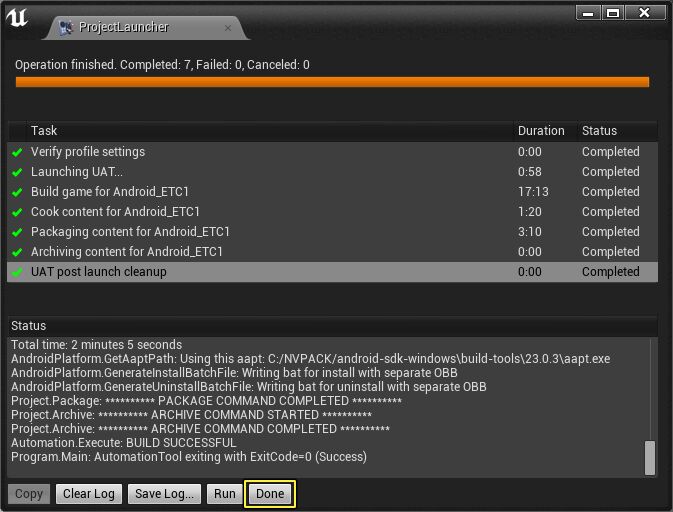The width and height of the screenshot is (673, 512).
Task: Select 'Packaging content for Android_ETC1' row
Action: click(332, 232)
